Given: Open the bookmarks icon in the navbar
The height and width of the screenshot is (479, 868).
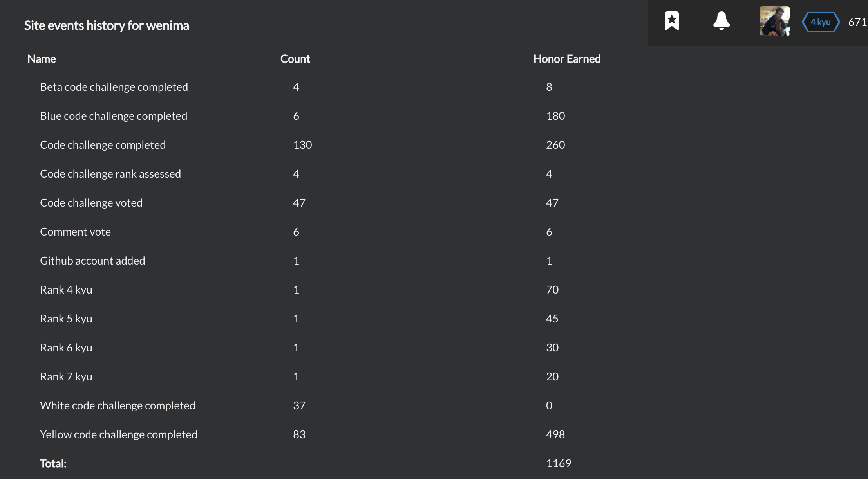Looking at the screenshot, I should [x=672, y=22].
